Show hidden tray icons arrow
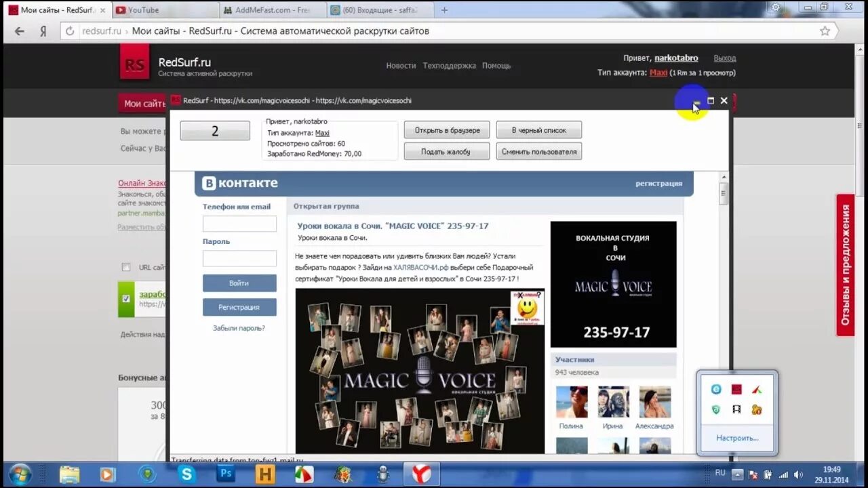 pyautogui.click(x=737, y=474)
